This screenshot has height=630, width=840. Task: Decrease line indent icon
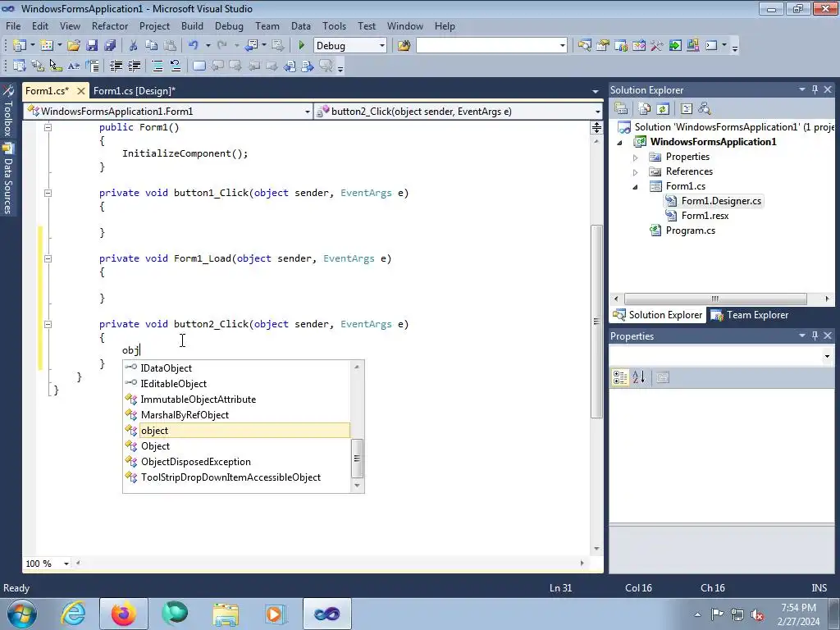coord(116,66)
